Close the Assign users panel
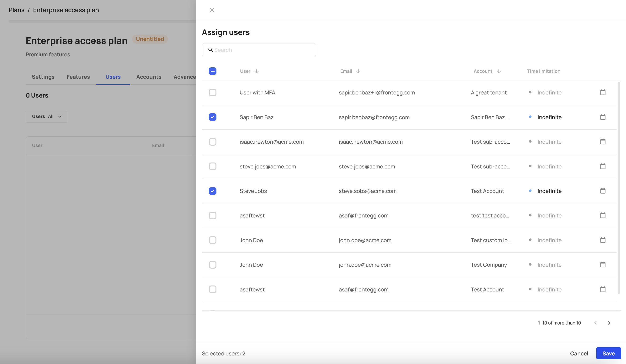The width and height of the screenshot is (626, 364). coord(212,10)
